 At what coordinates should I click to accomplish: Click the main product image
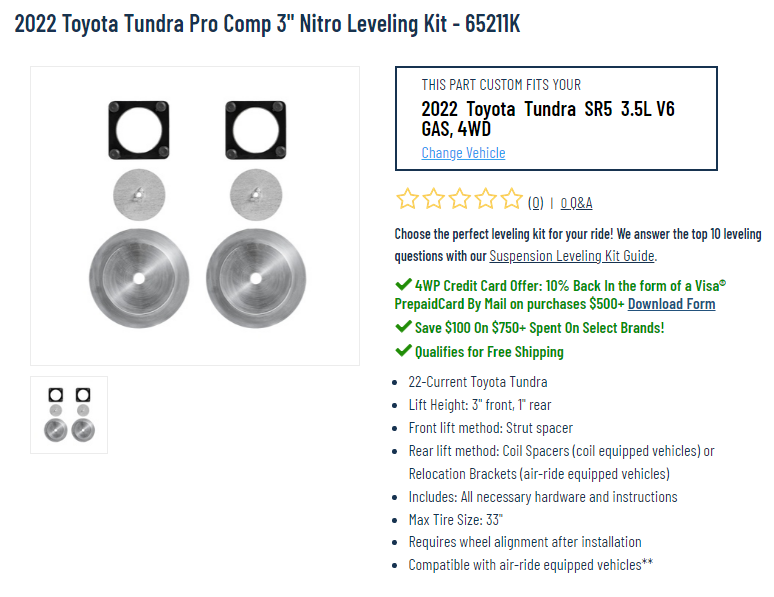coord(195,216)
